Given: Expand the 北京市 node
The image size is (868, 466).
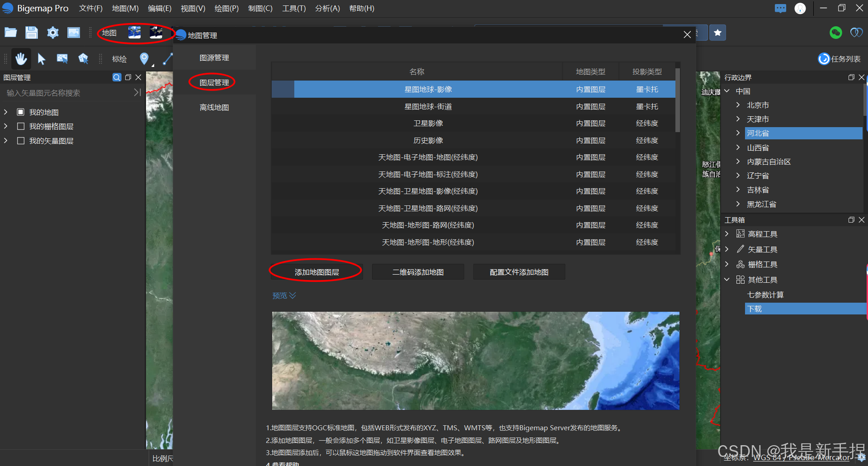Looking at the screenshot, I should [x=738, y=105].
